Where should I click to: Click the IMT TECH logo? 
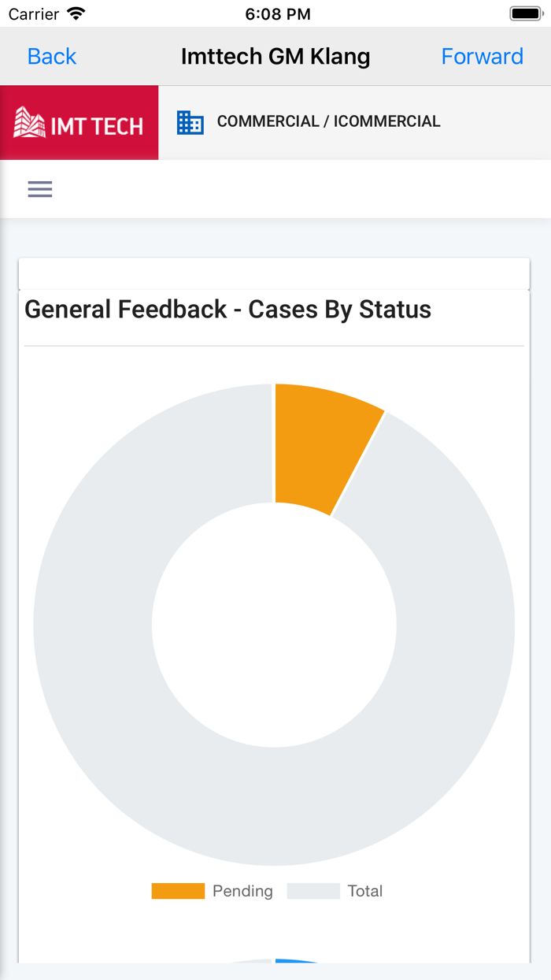pyautogui.click(x=79, y=123)
